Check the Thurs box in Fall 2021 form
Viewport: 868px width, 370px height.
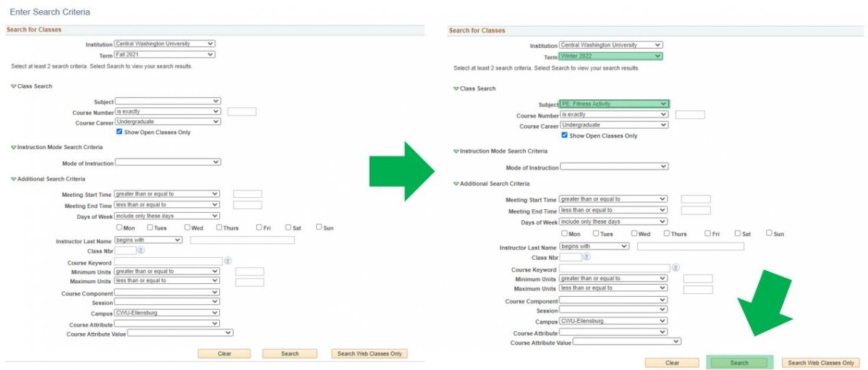tap(218, 227)
